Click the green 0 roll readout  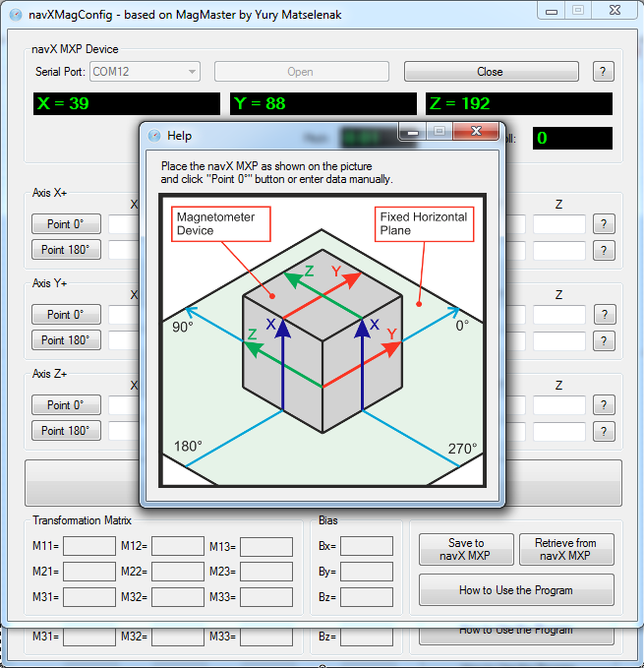pyautogui.click(x=572, y=138)
